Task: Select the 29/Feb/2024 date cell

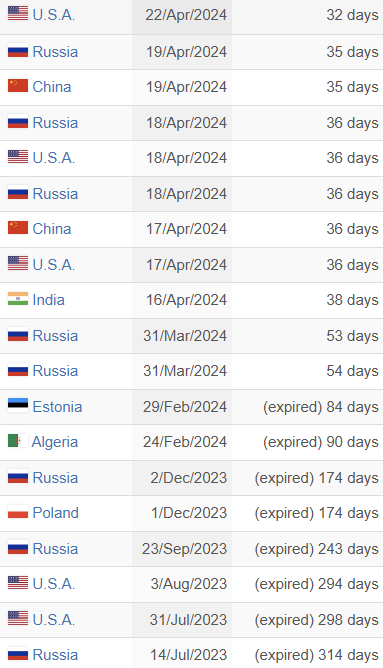Action: 182,406
